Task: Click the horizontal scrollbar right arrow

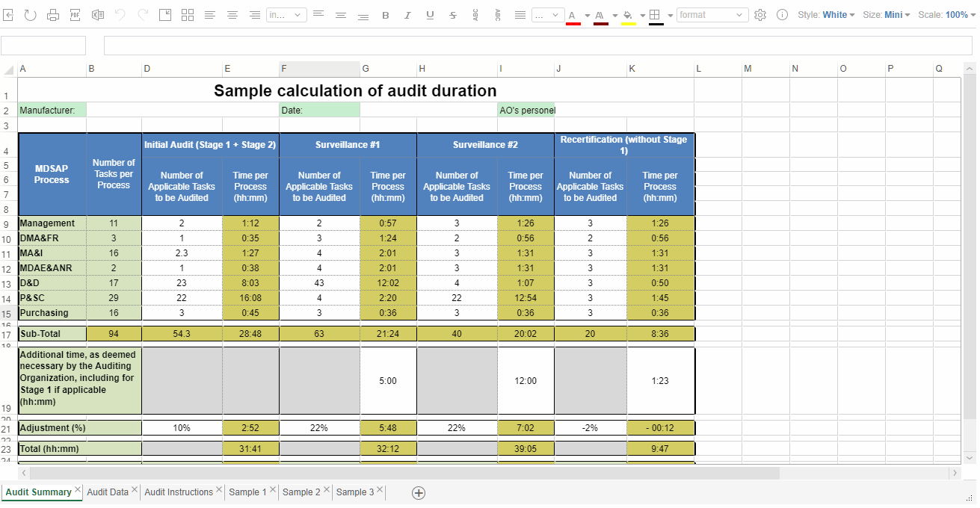Action: pos(955,473)
